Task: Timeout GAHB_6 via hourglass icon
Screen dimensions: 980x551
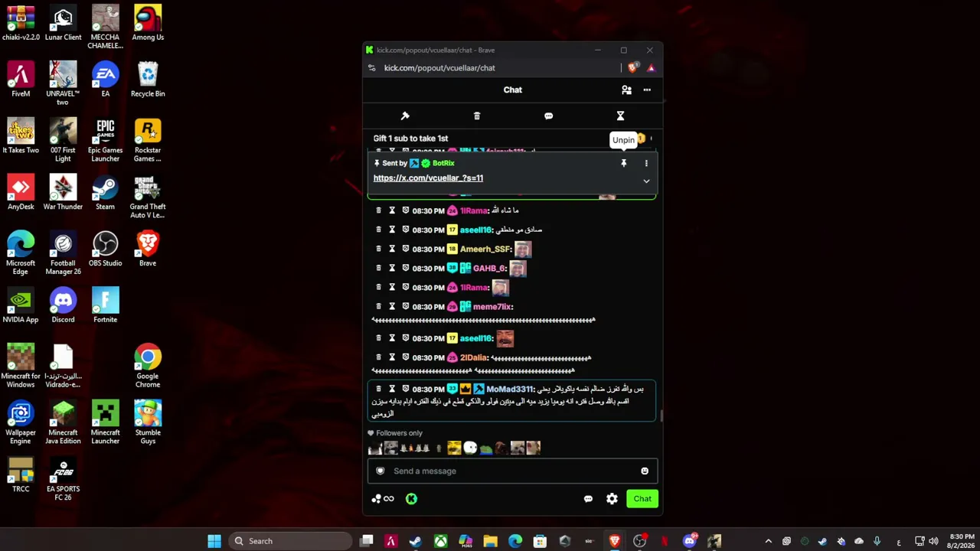Action: 392,268
